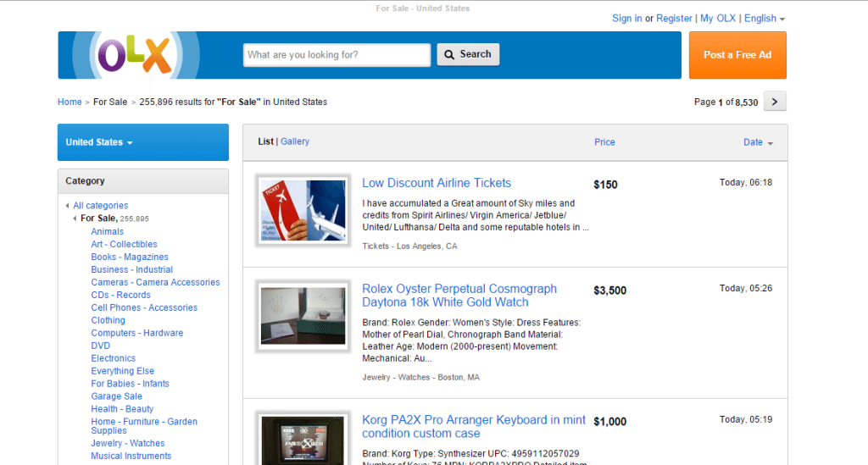
Task: Click the Korg keyboard listing thumbnail
Action: (x=303, y=439)
